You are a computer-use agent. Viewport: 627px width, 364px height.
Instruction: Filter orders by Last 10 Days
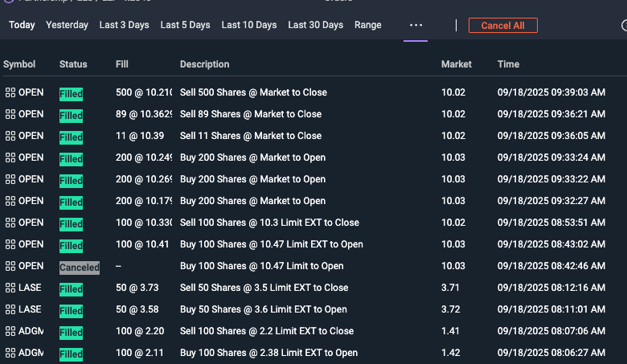(x=249, y=25)
